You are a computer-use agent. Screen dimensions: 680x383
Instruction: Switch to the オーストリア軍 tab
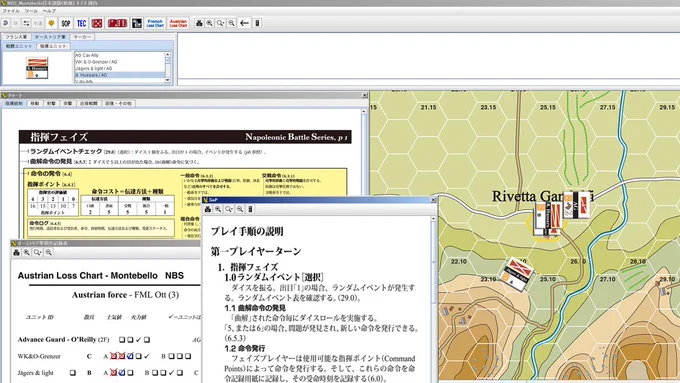pos(50,37)
